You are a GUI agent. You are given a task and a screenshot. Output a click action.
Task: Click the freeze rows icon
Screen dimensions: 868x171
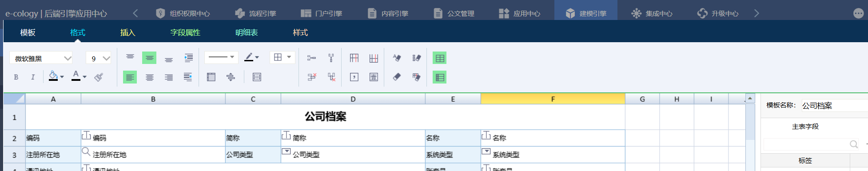pos(374,58)
